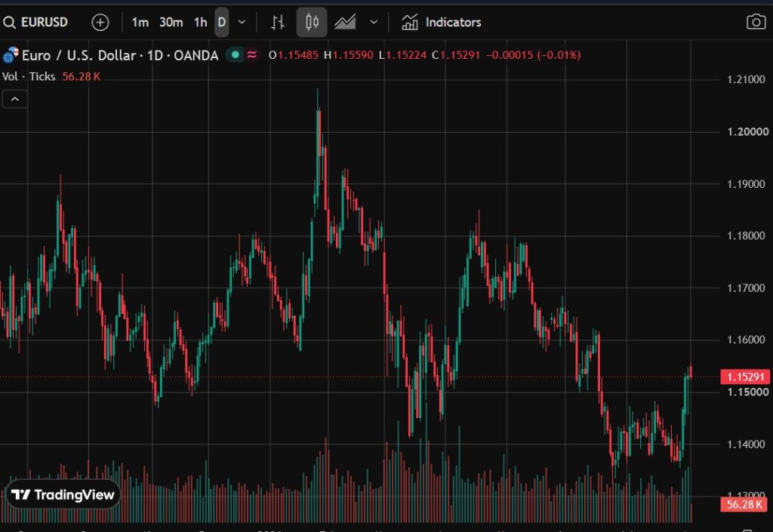Click the 1.16000 price axis label
Viewport: 773px width, 532px height.
tap(746, 340)
